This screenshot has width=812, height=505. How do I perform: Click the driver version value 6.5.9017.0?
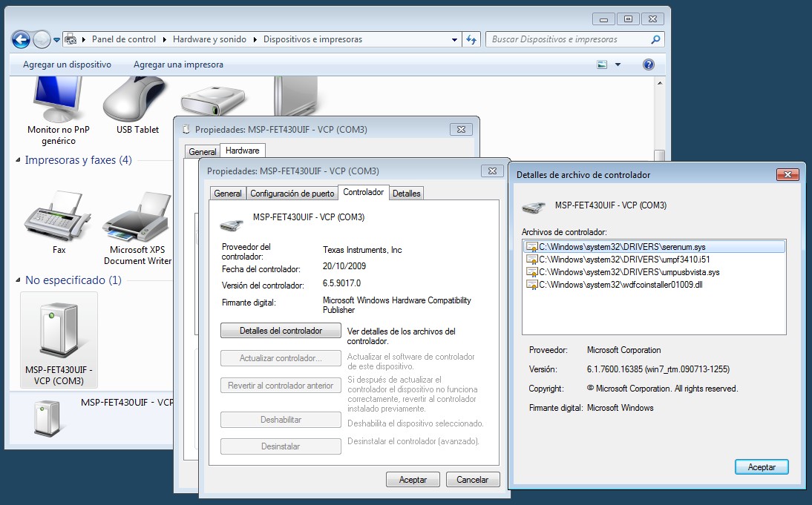click(341, 283)
